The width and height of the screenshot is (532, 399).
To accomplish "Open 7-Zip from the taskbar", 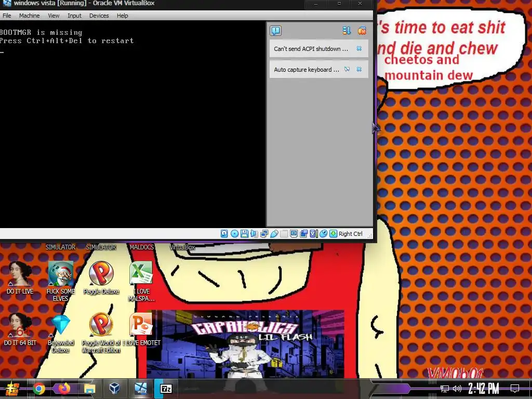I will coord(166,389).
